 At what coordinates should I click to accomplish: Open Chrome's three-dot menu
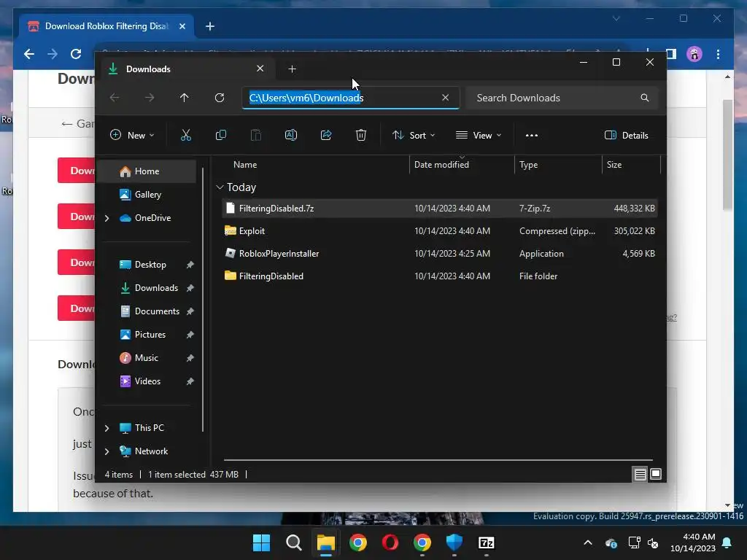(x=718, y=54)
